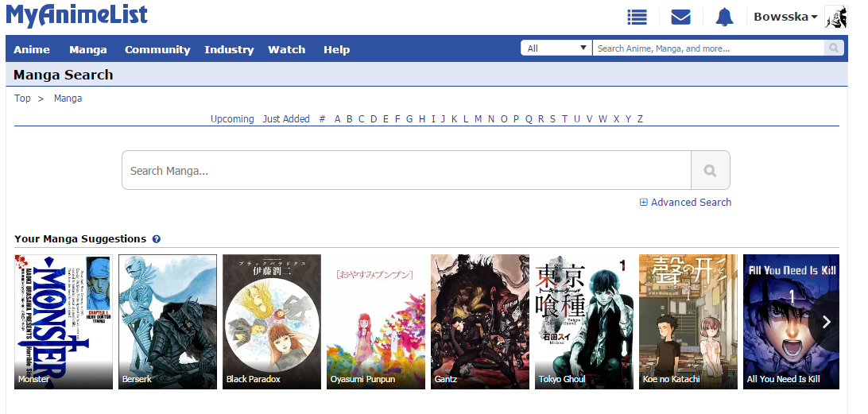868x414 pixels.
Task: Browse manga starting with letter W
Action: (603, 118)
